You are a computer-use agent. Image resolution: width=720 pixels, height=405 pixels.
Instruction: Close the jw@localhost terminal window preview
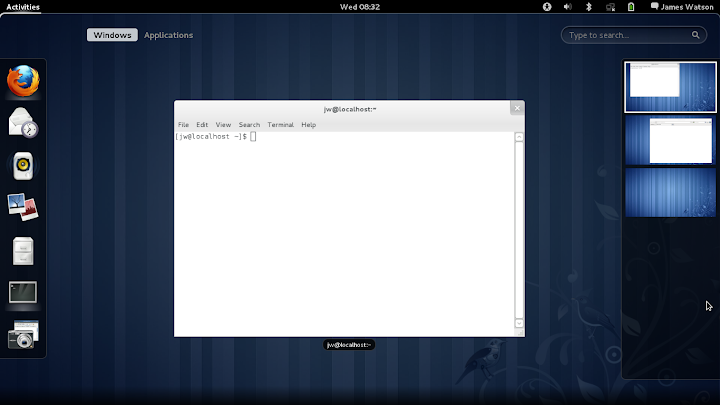tap(517, 108)
